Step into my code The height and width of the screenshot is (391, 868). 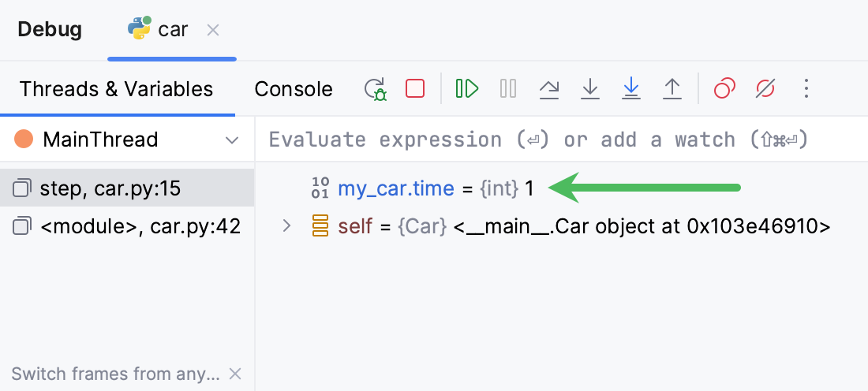[x=630, y=88]
